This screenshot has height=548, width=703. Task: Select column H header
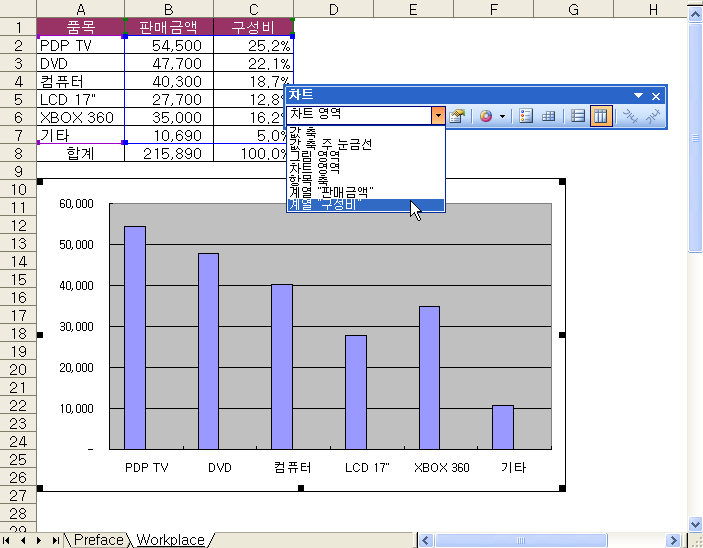tap(653, 9)
